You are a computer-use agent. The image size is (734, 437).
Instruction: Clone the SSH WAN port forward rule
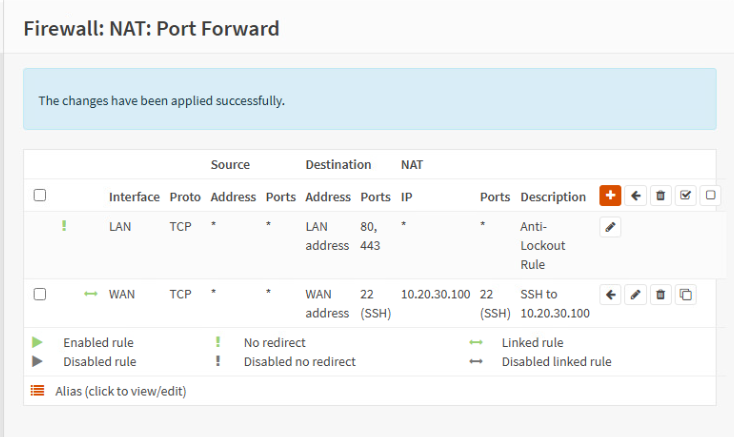coord(685,295)
